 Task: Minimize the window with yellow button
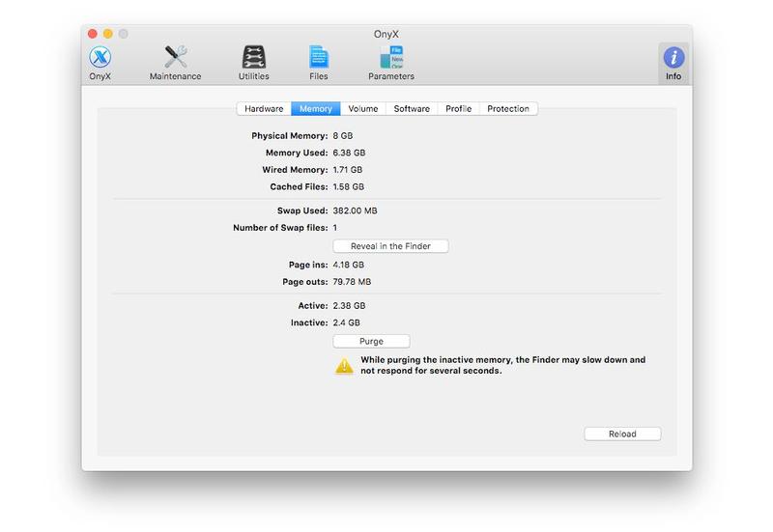point(108,34)
